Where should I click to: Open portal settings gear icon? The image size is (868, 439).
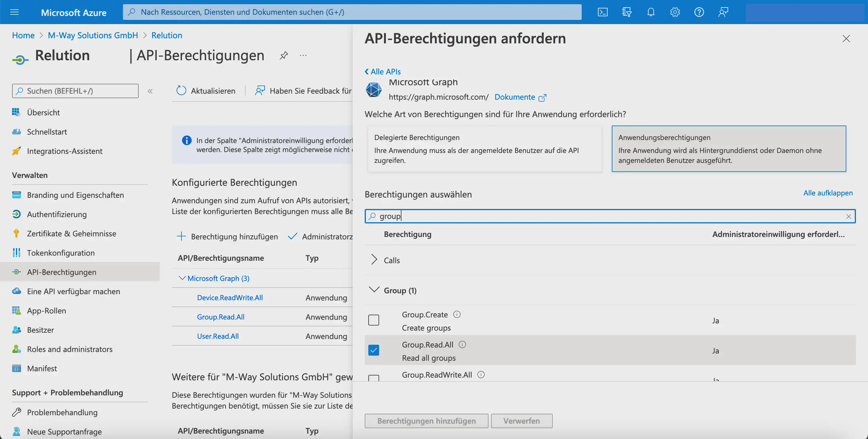pos(675,12)
